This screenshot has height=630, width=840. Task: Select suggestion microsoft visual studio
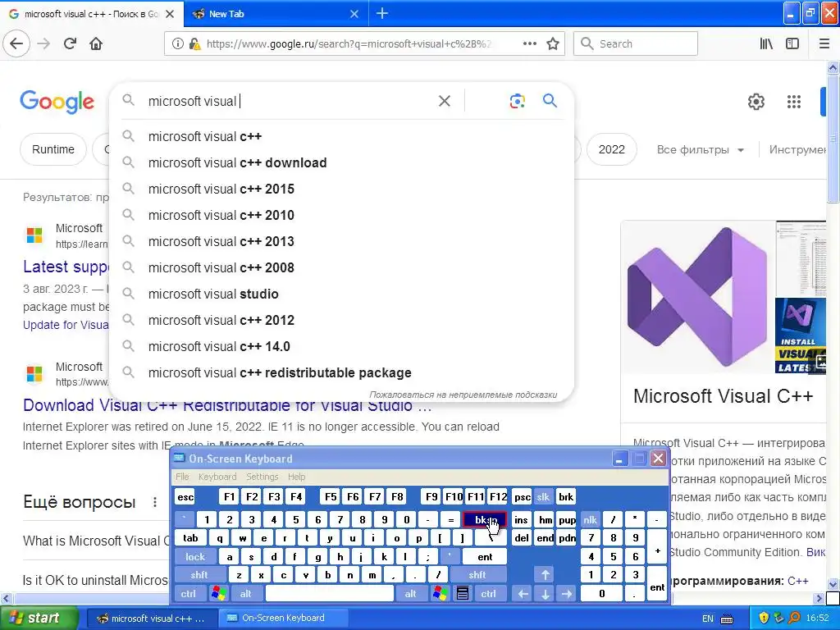341,294
